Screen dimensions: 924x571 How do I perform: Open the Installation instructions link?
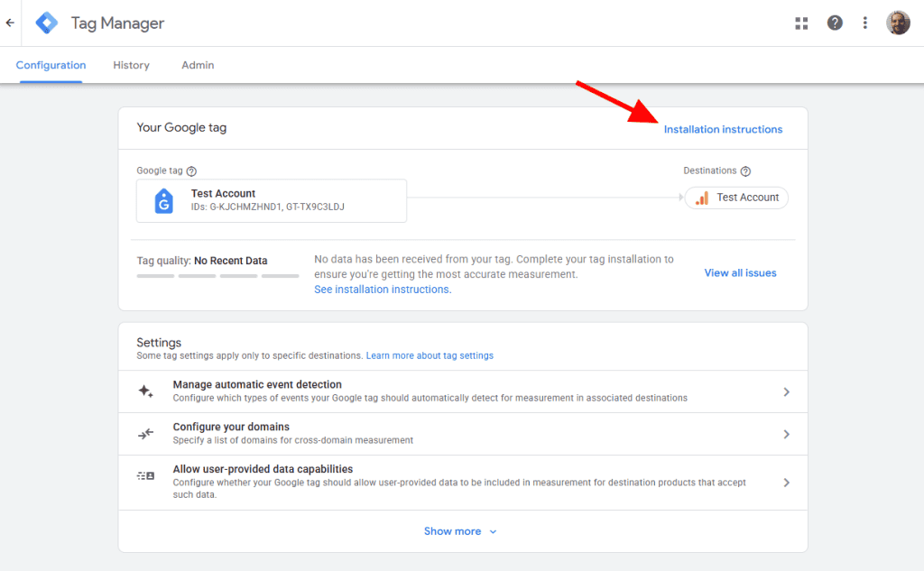click(x=723, y=129)
